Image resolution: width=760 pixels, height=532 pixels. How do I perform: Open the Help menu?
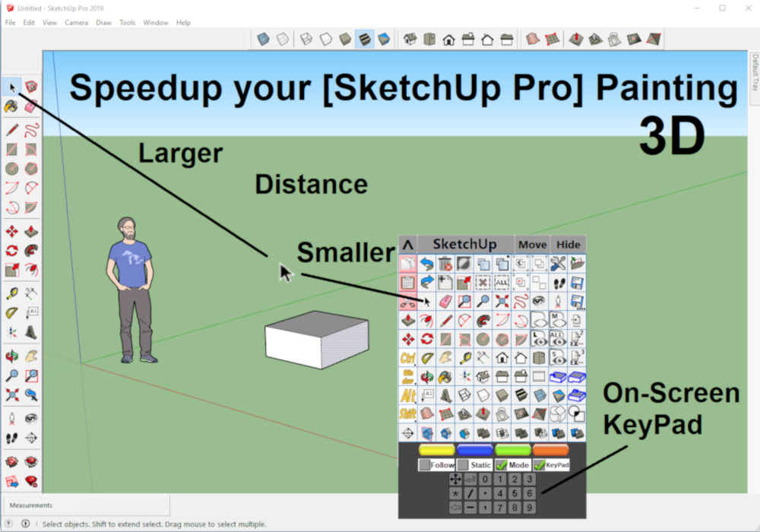[x=183, y=22]
